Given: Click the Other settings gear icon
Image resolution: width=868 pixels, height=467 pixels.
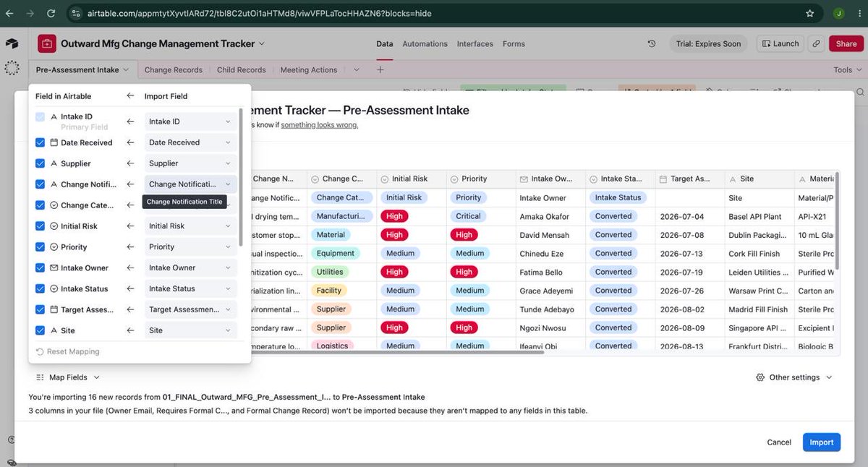Looking at the screenshot, I should [760, 377].
